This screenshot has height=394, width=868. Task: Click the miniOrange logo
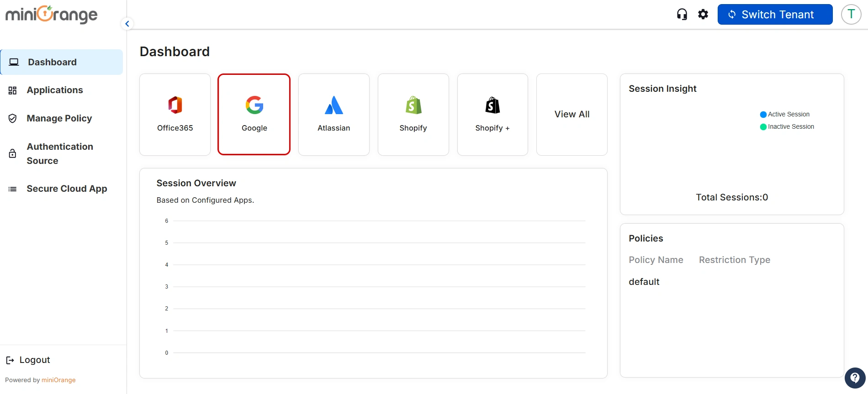coord(52,15)
